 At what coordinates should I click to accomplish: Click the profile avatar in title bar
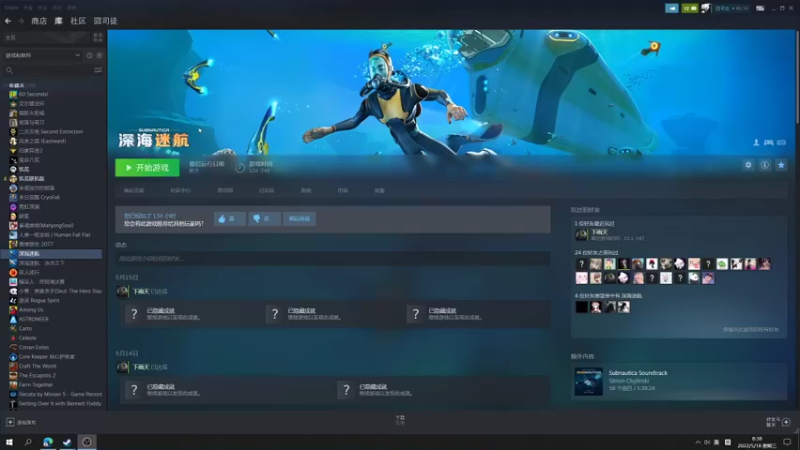point(706,8)
